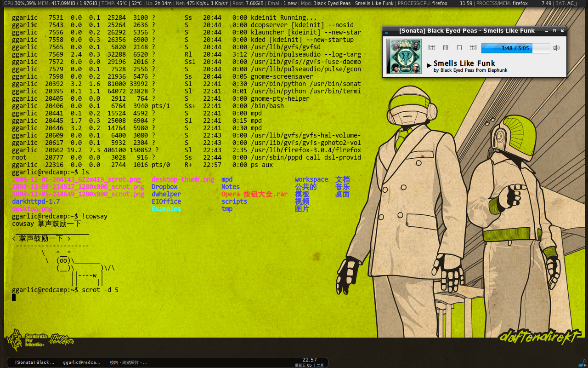Click the 'mpd' directory in ls output
The width and height of the screenshot is (588, 368).
coord(227,179)
